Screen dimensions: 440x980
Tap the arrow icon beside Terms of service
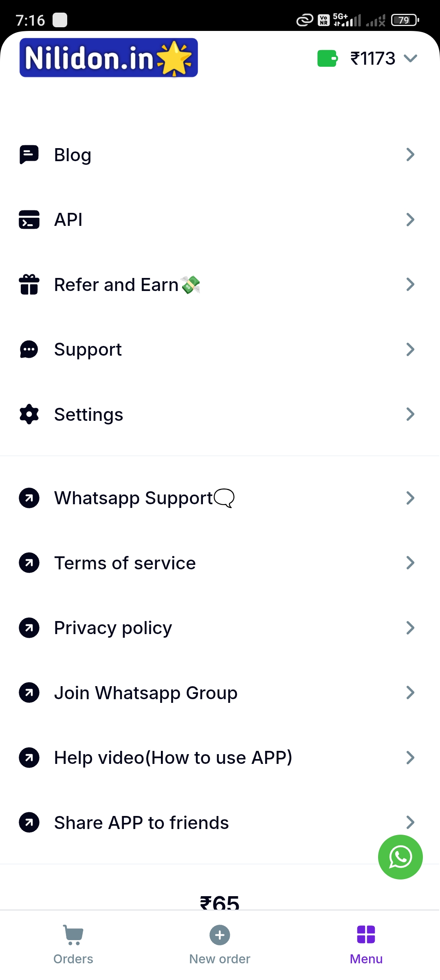[x=29, y=563]
